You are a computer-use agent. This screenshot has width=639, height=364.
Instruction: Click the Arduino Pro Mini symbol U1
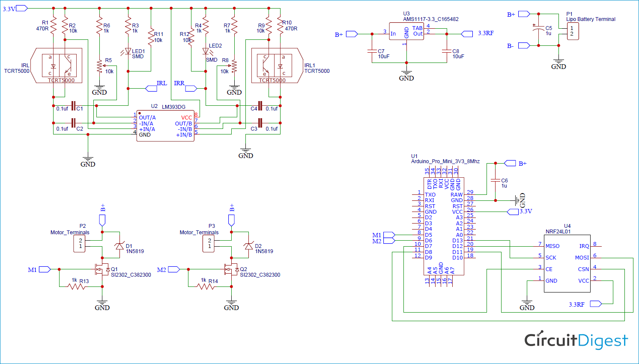click(x=445, y=225)
